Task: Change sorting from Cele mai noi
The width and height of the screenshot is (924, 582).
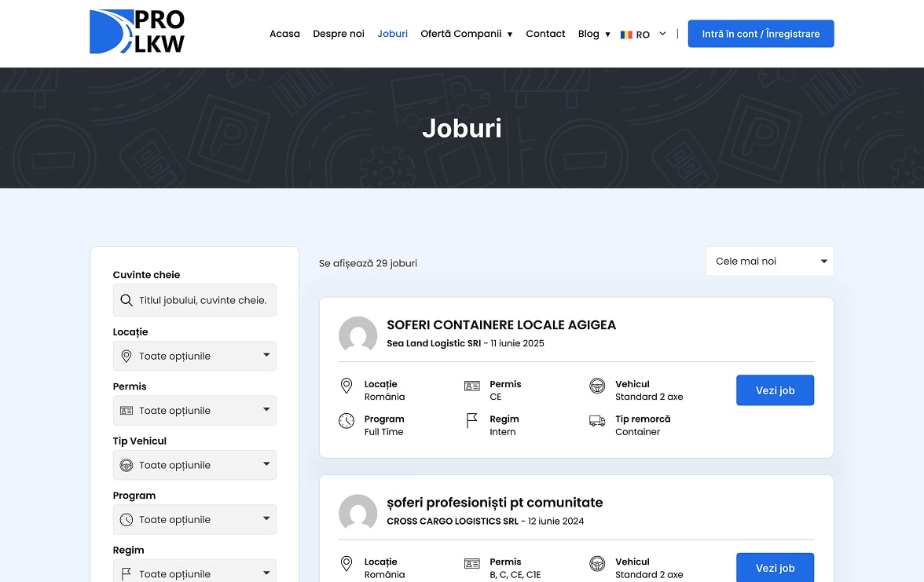Action: point(769,262)
